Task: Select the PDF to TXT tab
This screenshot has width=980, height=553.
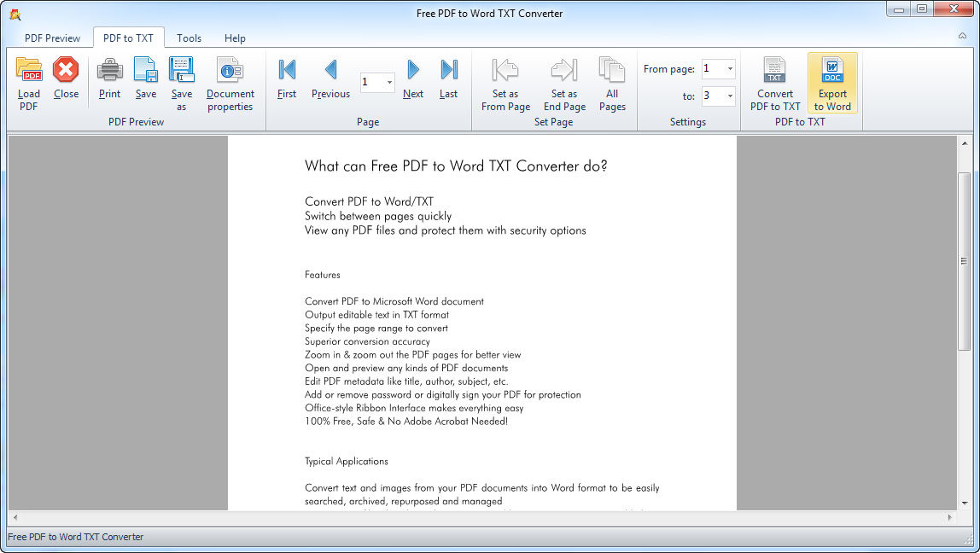Action: pyautogui.click(x=128, y=38)
